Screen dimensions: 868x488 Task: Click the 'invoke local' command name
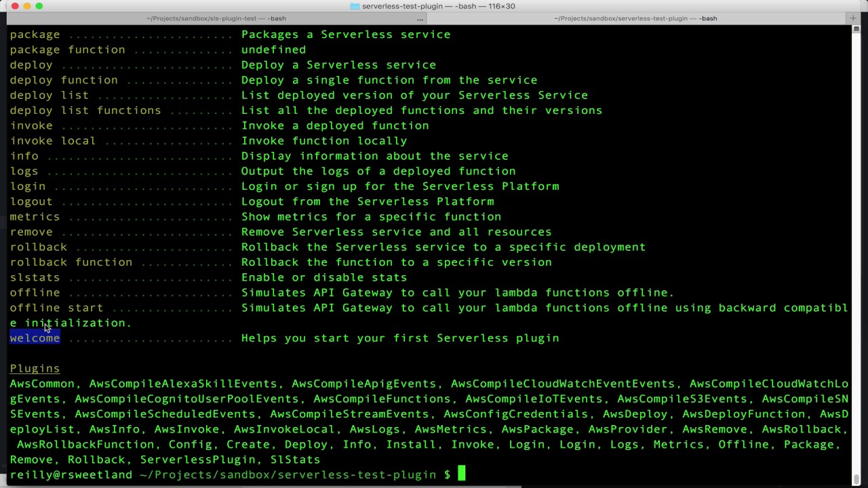click(x=53, y=141)
